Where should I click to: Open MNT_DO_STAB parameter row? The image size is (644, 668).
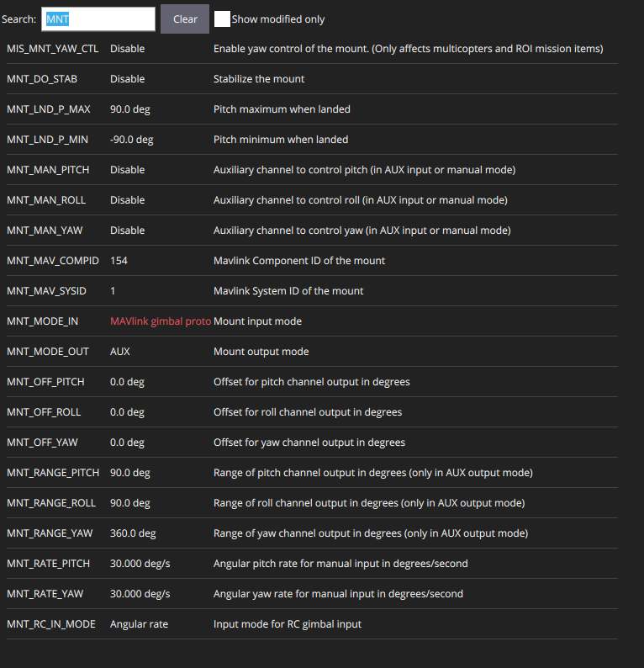(312, 79)
